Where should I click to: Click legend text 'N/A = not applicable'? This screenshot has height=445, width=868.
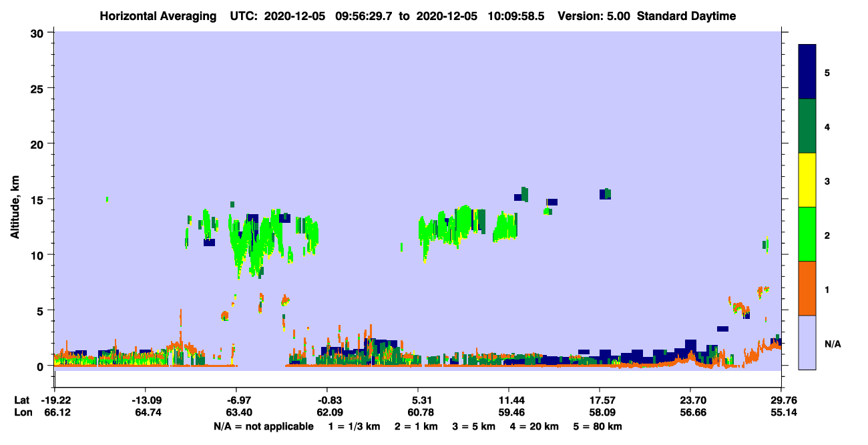(264, 426)
